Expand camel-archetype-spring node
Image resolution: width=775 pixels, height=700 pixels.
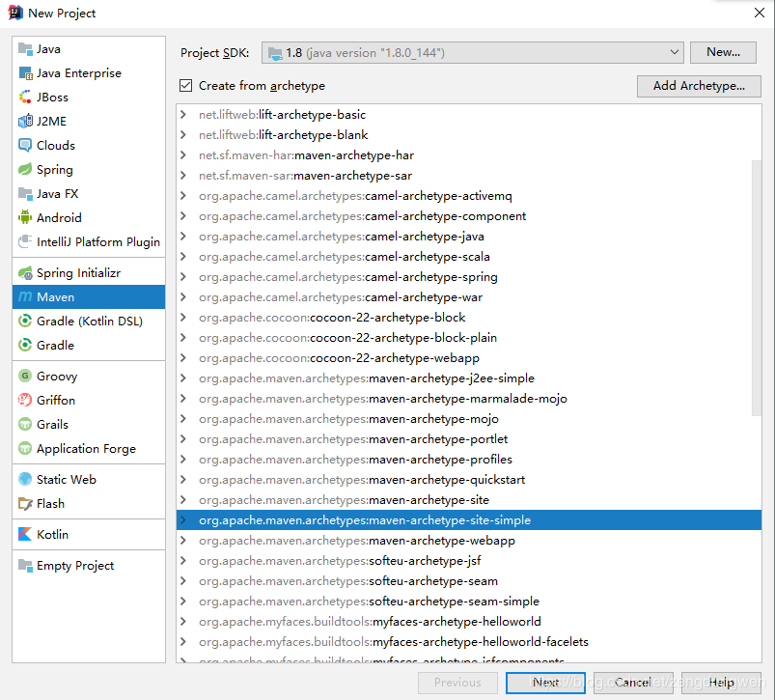pos(183,277)
